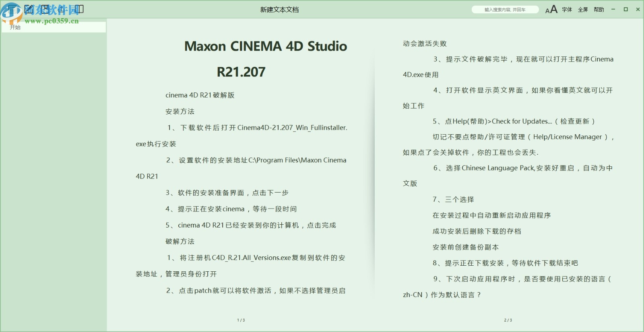Decrease text size with small A
Image resolution: width=644 pixels, height=332 pixels.
point(547,11)
